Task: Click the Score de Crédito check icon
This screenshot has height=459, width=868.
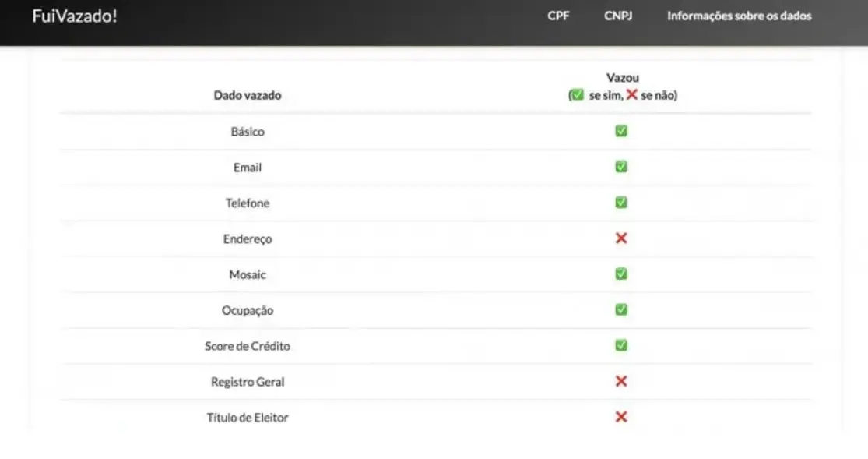Action: pos(621,345)
